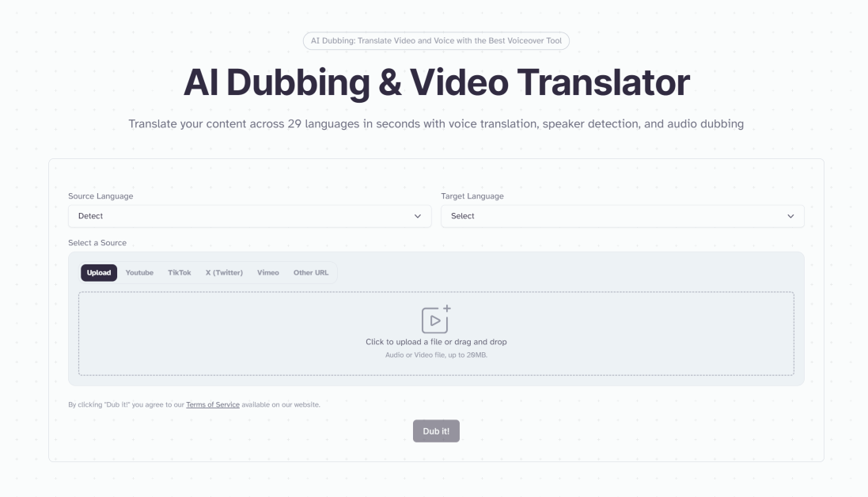Click the AI Dubbing & Video Translator heading
Image resolution: width=868 pixels, height=497 pixels.
pos(437,80)
